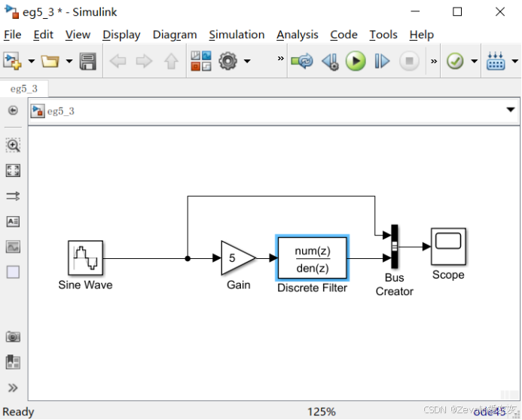Screen dimensions: 522x420
Task: Expand the palette double chevron
Action: coord(13,388)
